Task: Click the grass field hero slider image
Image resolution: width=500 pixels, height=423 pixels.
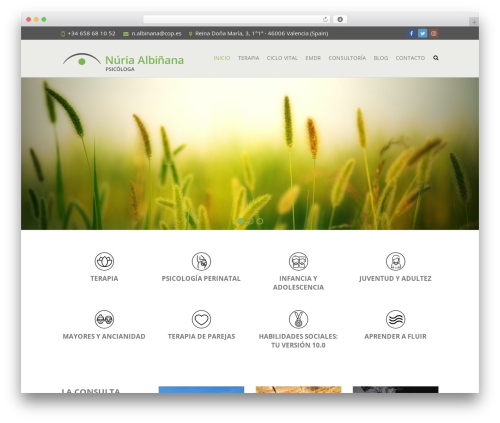Action: pos(250,154)
